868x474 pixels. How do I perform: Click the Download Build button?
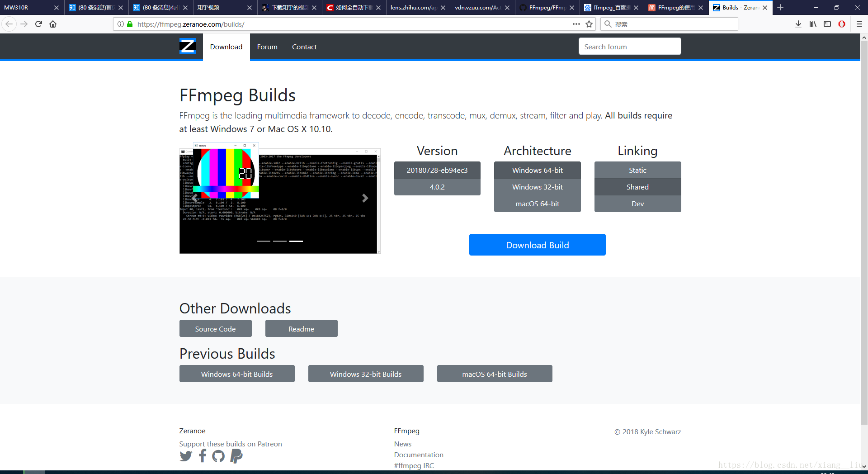pos(538,245)
